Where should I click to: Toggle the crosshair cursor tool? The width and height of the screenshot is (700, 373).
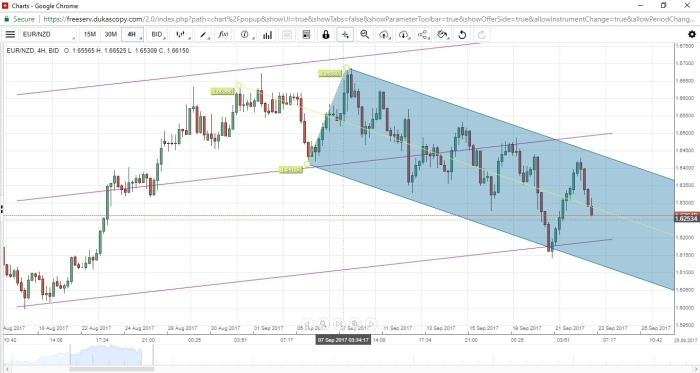click(346, 34)
